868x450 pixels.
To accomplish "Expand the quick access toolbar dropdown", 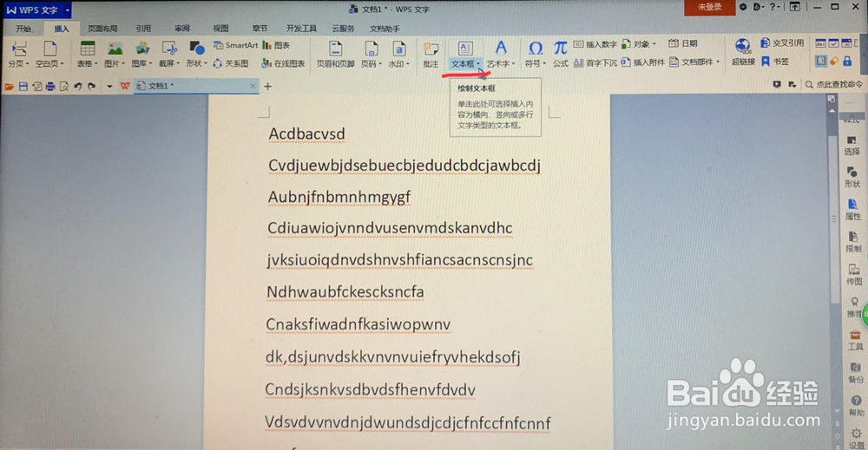I will click(109, 86).
